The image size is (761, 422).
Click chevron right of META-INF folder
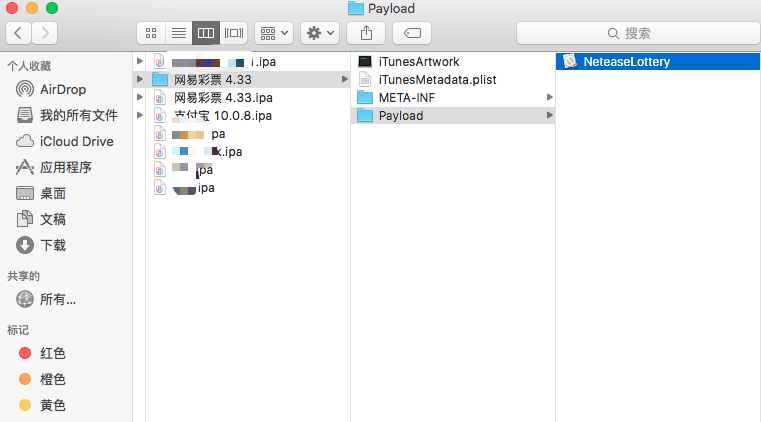(549, 97)
